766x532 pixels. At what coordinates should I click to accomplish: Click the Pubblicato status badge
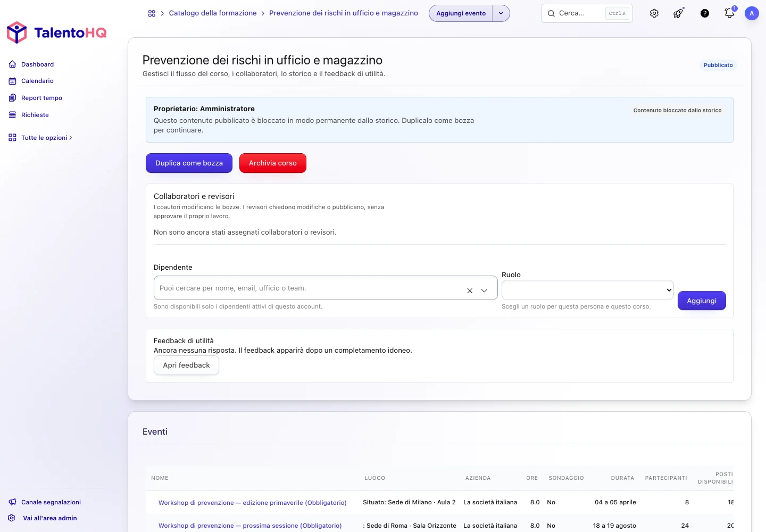[x=718, y=65]
